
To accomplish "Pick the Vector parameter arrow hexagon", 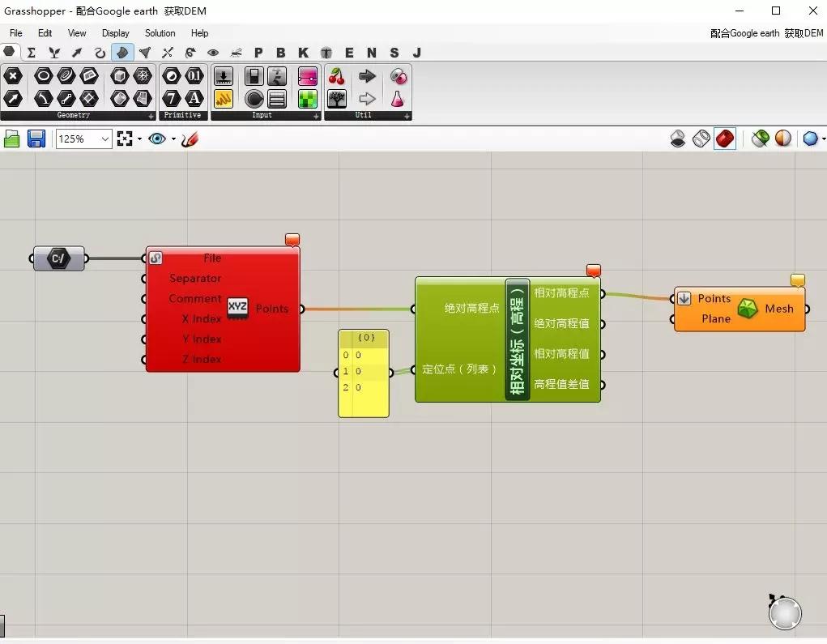I will [x=13, y=98].
